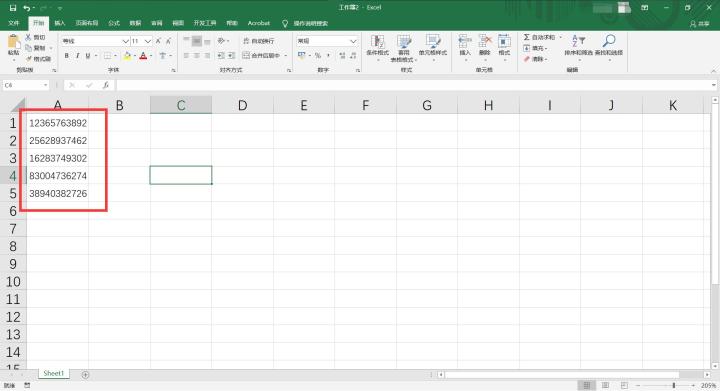Viewport: 720px width, 391px height.
Task: Switch to the Acrobat tab
Action: coord(259,23)
